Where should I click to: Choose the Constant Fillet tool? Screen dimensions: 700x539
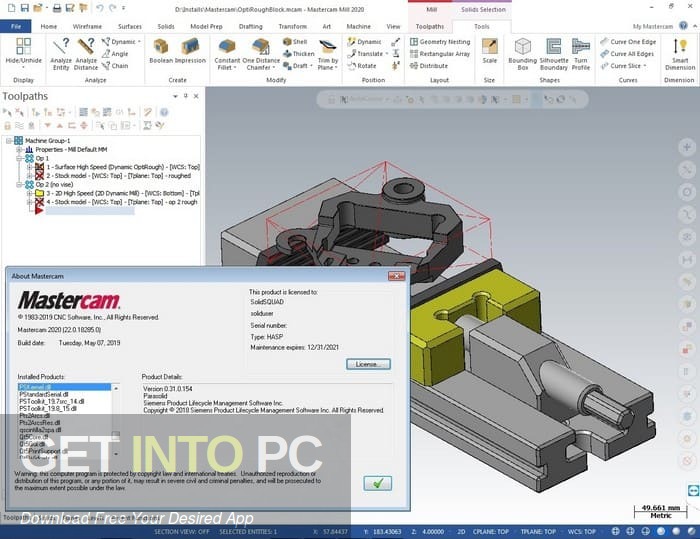click(227, 54)
